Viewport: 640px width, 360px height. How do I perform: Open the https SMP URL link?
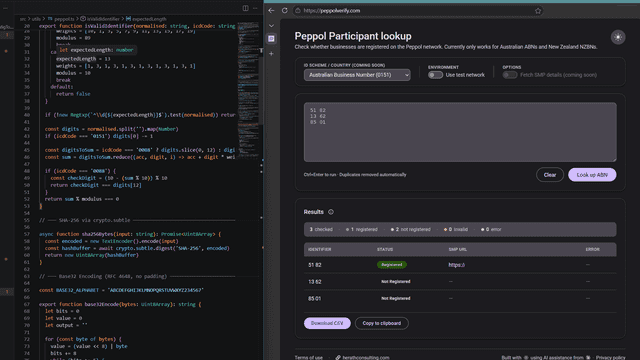[x=456, y=265]
